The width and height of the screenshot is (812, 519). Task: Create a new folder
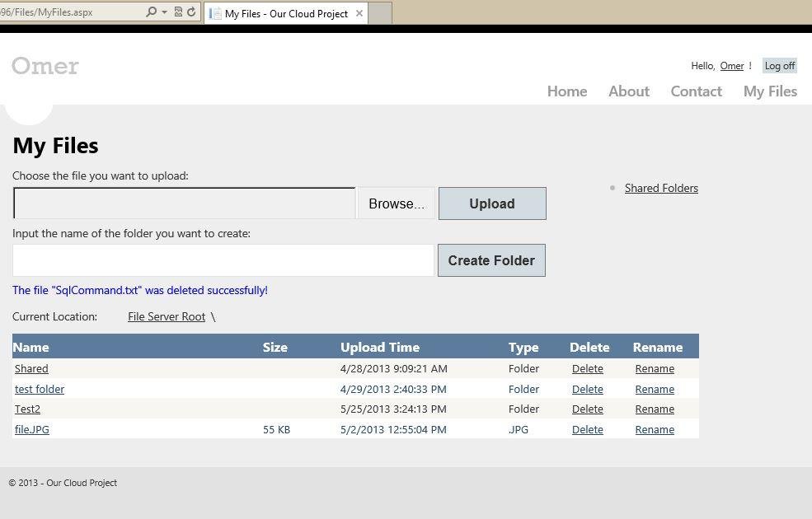point(491,260)
